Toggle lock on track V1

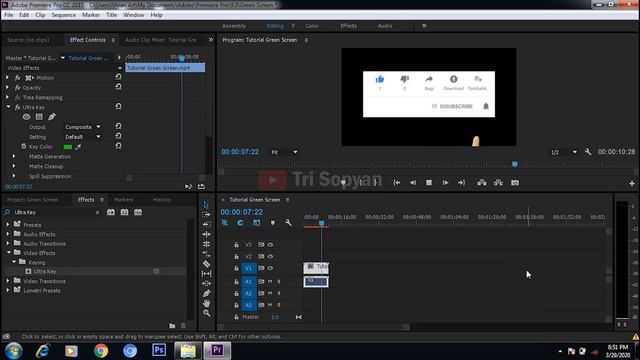click(236, 268)
